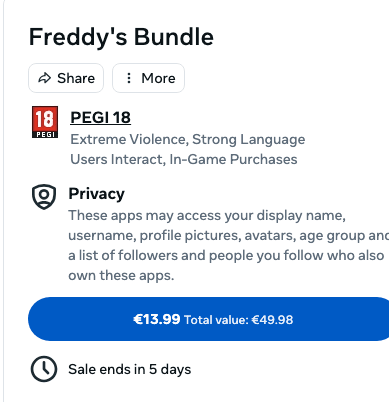Click the Privacy heading
This screenshot has width=389, height=402.
coord(96,194)
